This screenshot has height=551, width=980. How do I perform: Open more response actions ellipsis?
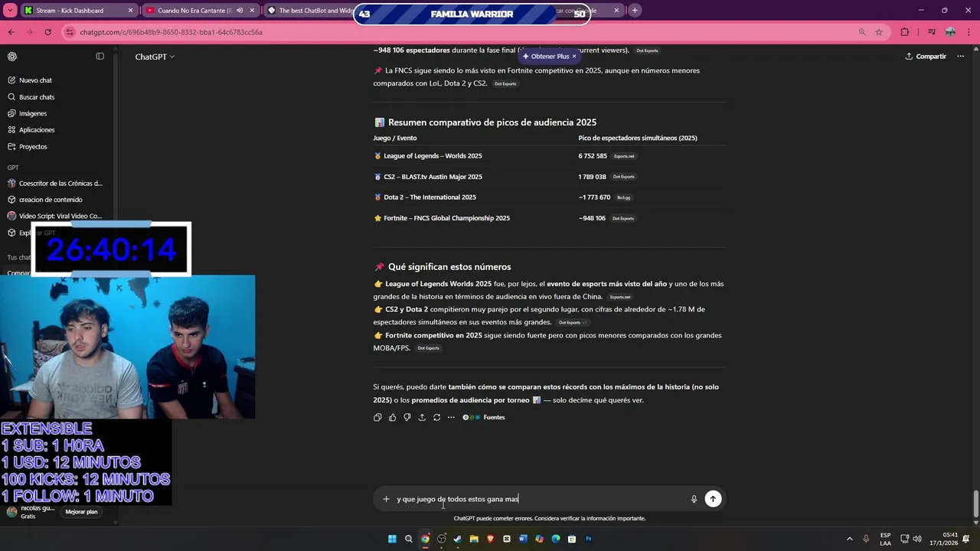451,417
